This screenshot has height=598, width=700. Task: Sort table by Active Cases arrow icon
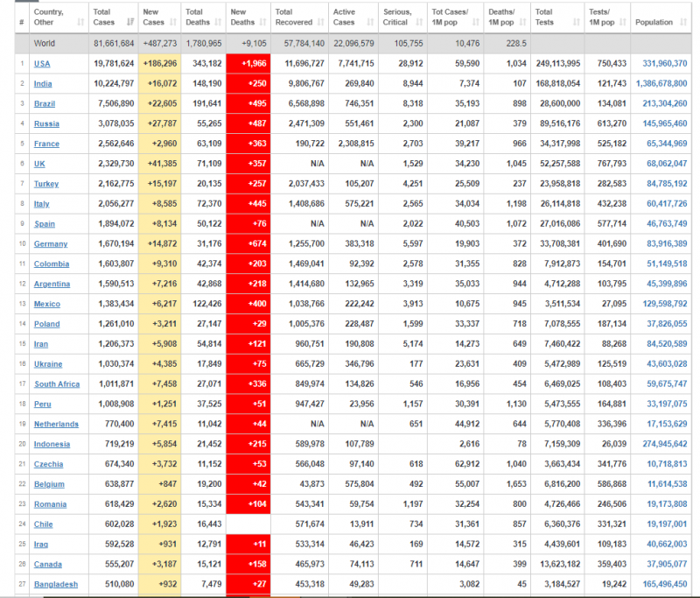tap(370, 22)
